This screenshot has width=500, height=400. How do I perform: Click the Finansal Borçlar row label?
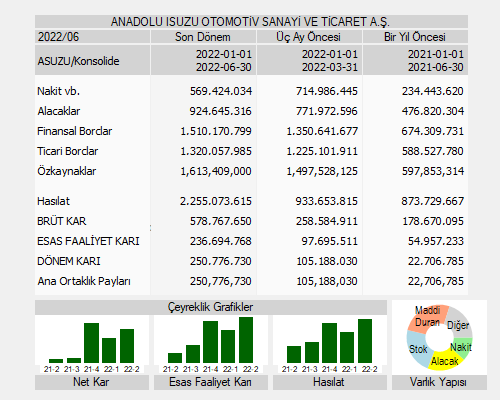[x=75, y=131]
